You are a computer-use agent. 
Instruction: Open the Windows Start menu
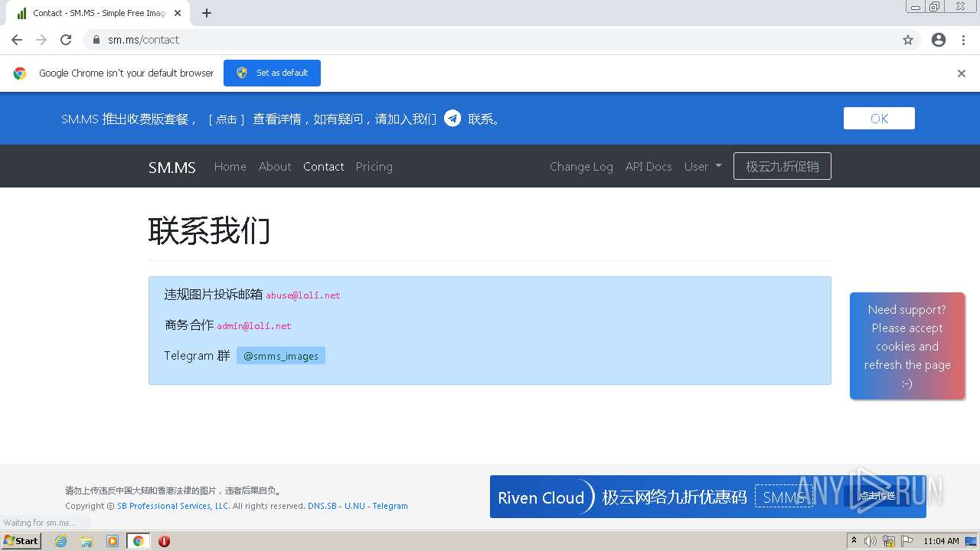(21, 541)
